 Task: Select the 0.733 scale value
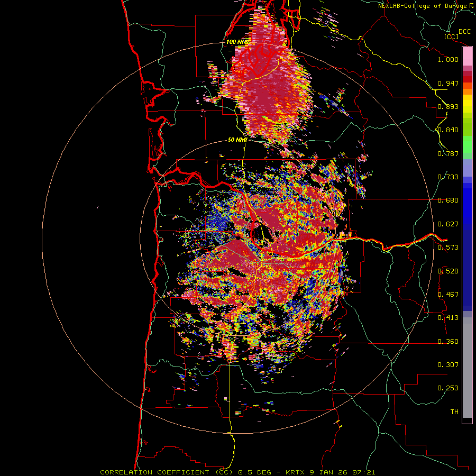click(448, 177)
